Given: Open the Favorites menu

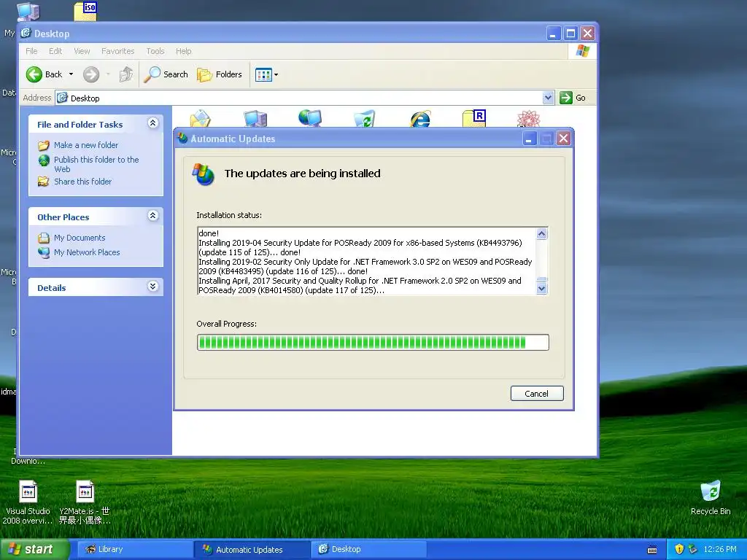Looking at the screenshot, I should click(x=117, y=51).
